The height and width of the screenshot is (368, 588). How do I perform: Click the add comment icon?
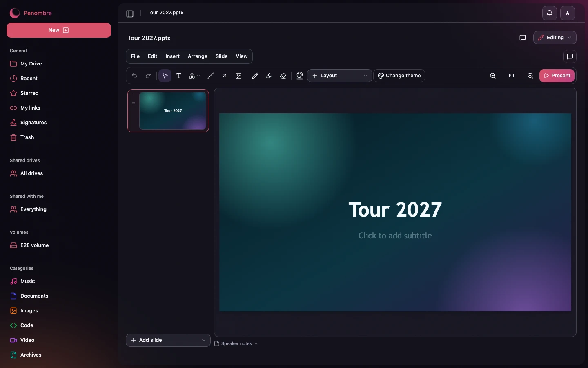coord(570,56)
